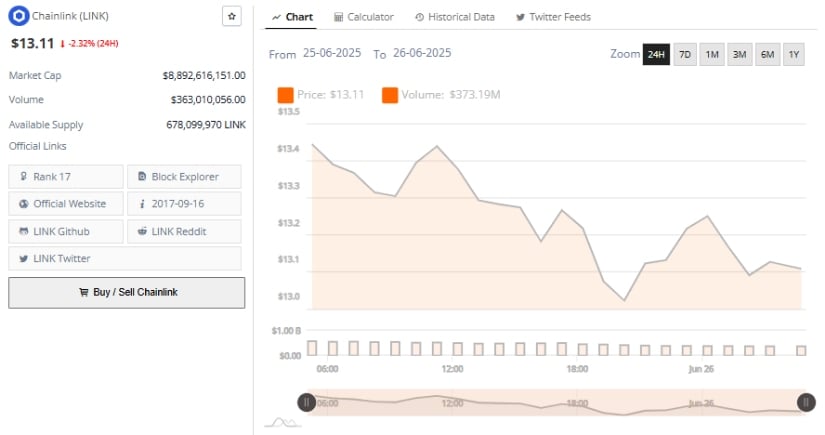825x435 pixels.
Task: Open the LINK Github link
Action: 66,231
